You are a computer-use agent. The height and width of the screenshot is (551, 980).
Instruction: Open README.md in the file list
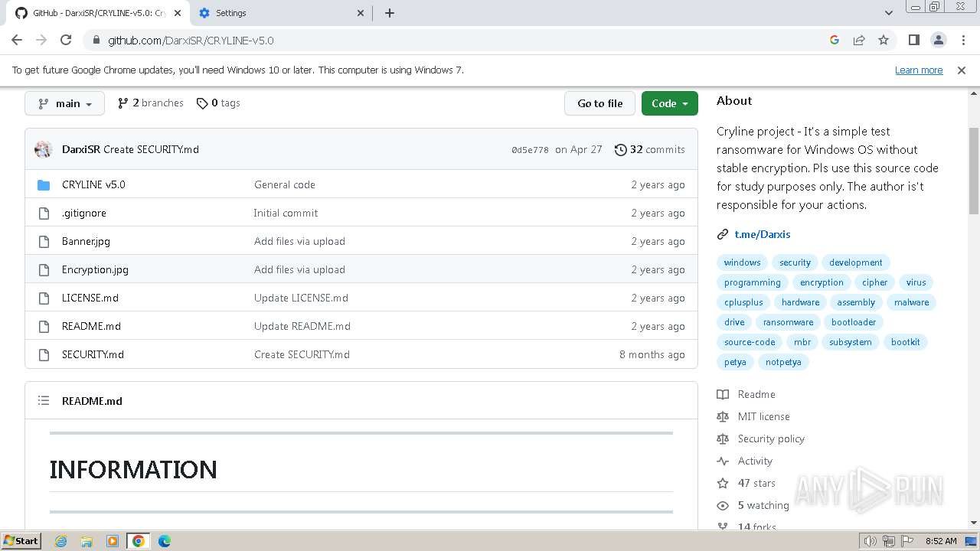[91, 326]
